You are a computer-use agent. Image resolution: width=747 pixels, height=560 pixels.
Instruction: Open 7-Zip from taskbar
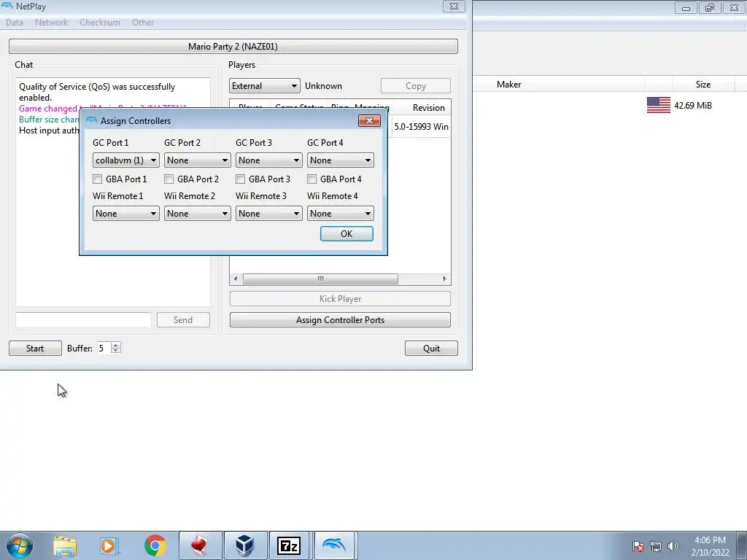click(x=289, y=545)
